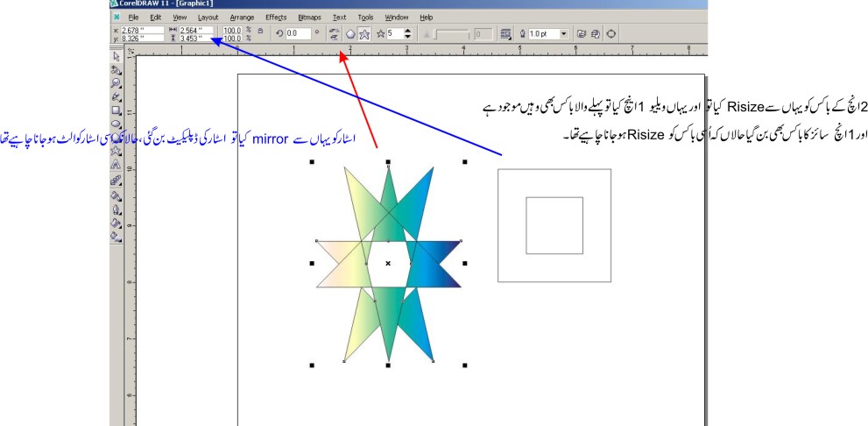Choose the Freehand drawing tool

coord(116,96)
